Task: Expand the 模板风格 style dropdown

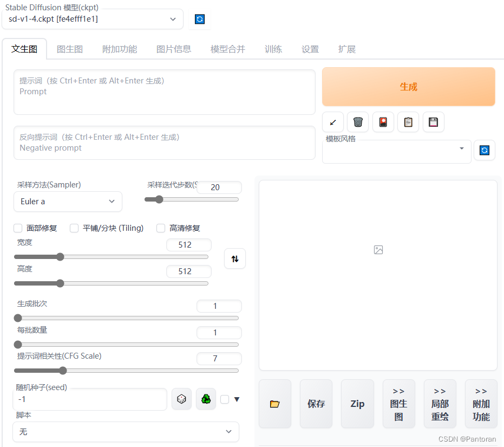Action: tap(397, 152)
